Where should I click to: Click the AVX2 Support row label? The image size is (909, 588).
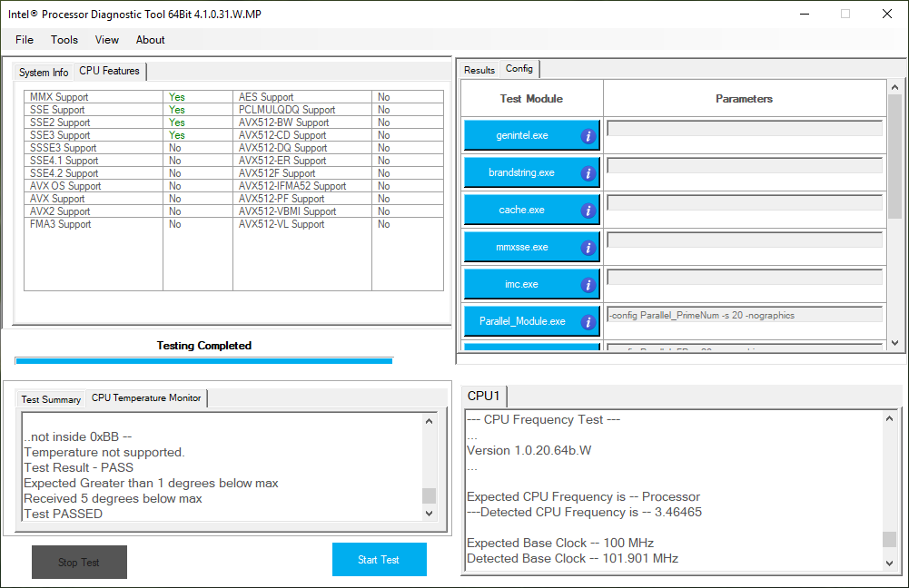coord(60,211)
